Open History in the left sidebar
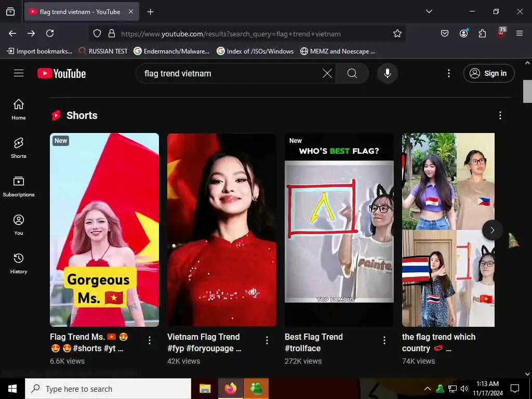532x399 pixels. click(x=19, y=263)
